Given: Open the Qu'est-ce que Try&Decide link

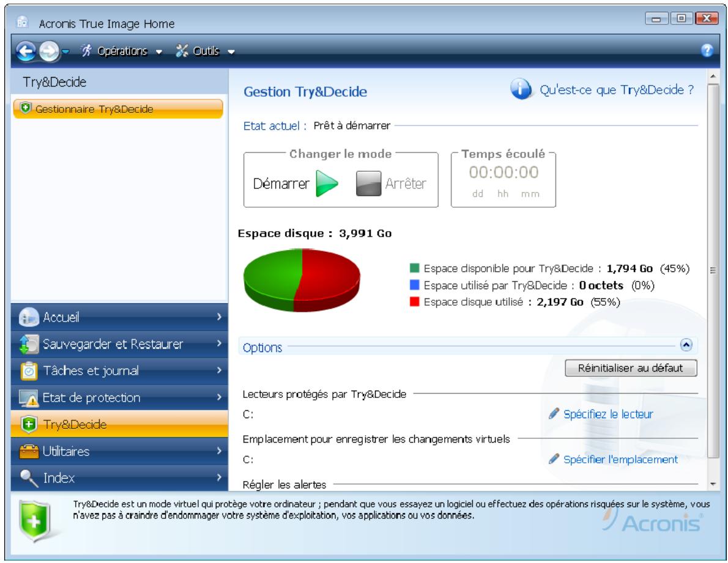Looking at the screenshot, I should (616, 89).
